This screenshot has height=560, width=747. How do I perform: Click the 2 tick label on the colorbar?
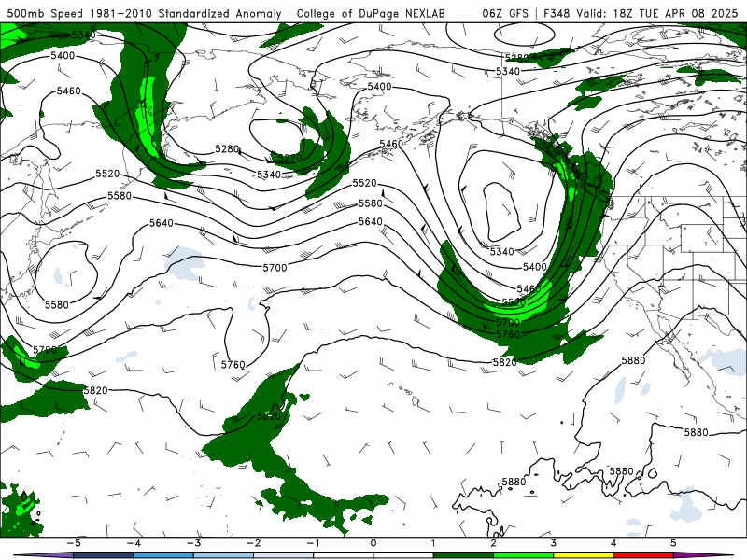point(494,543)
